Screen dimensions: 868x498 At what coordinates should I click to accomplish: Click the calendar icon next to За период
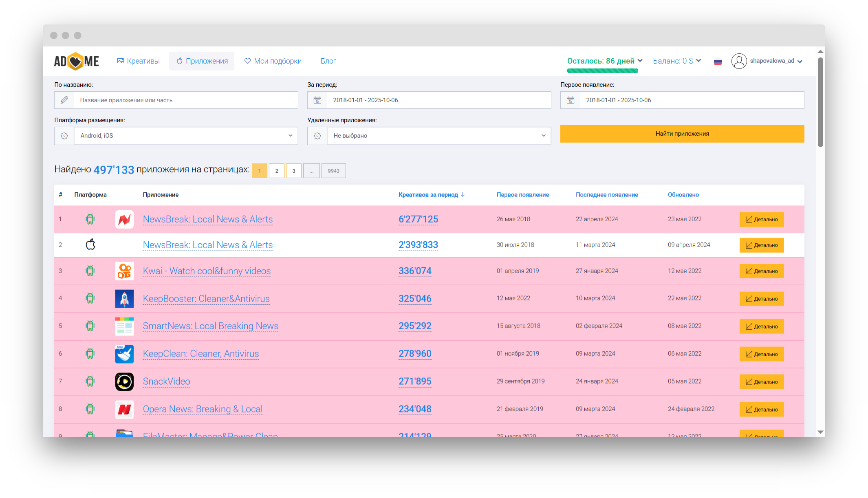coord(317,100)
